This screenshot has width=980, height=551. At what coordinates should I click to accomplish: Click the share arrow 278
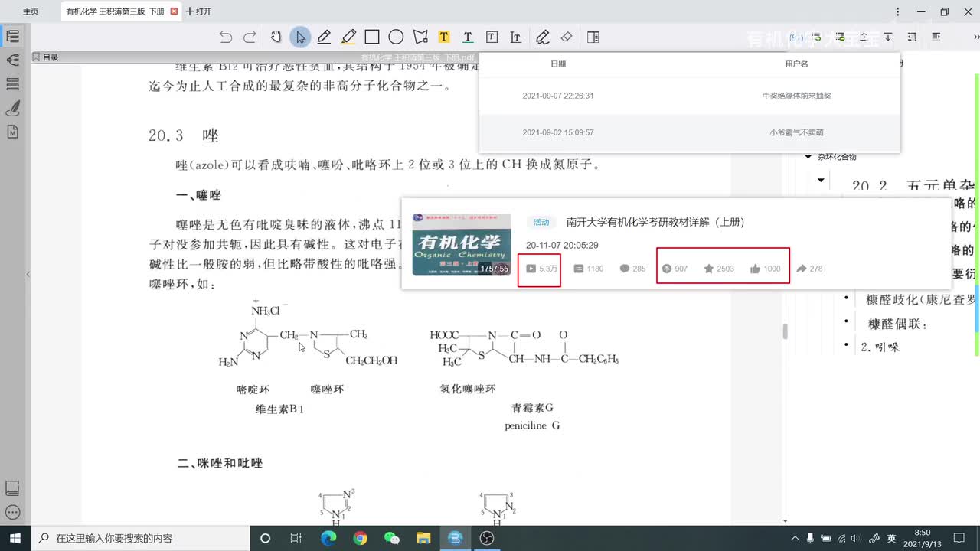810,269
